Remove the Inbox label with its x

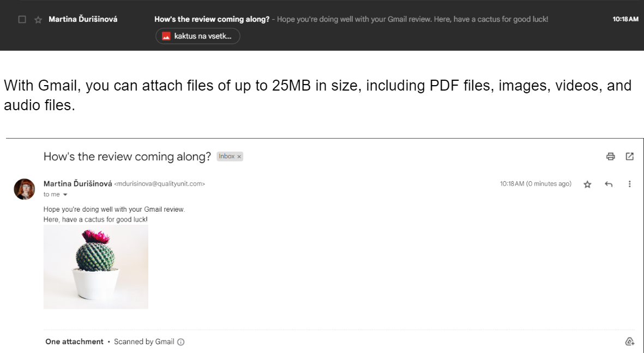[239, 157]
